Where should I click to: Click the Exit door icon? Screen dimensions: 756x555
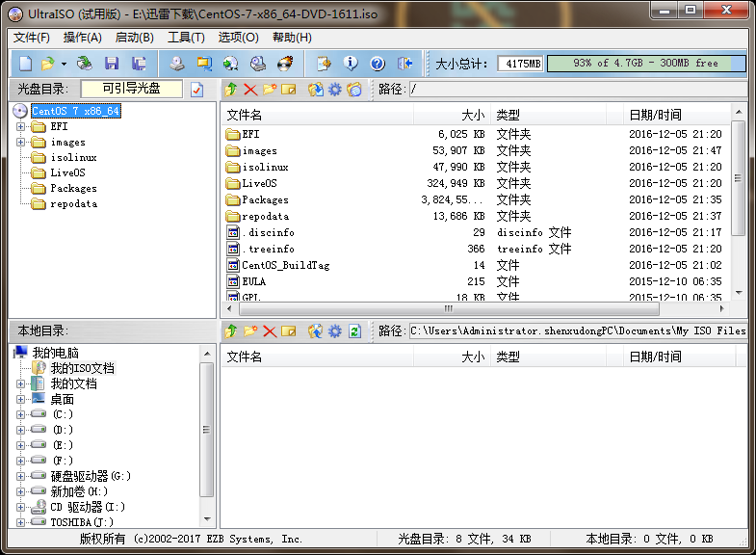404,64
